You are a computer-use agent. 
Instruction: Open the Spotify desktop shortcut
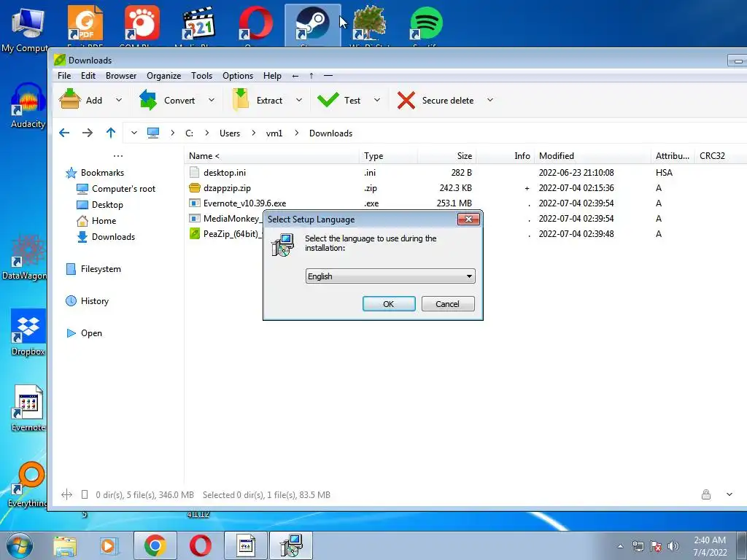(x=426, y=26)
